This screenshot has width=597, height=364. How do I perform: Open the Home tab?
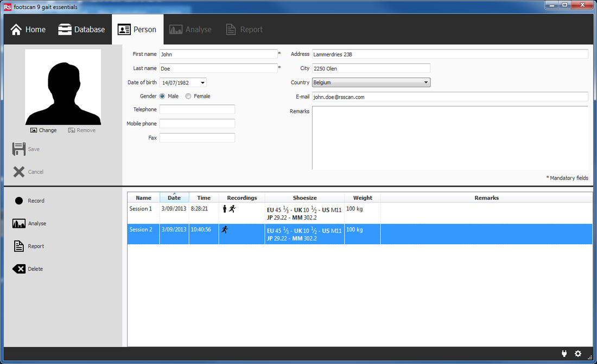(28, 29)
